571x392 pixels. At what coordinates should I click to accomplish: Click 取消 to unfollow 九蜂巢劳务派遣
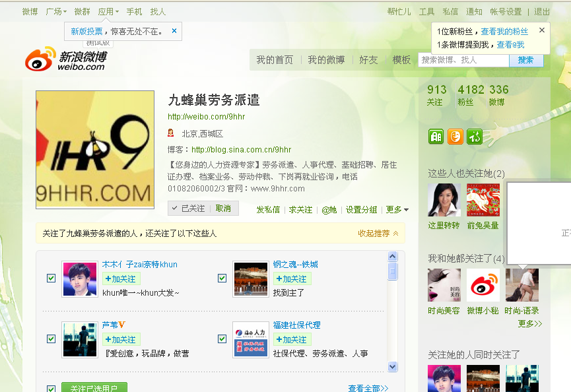(x=224, y=208)
